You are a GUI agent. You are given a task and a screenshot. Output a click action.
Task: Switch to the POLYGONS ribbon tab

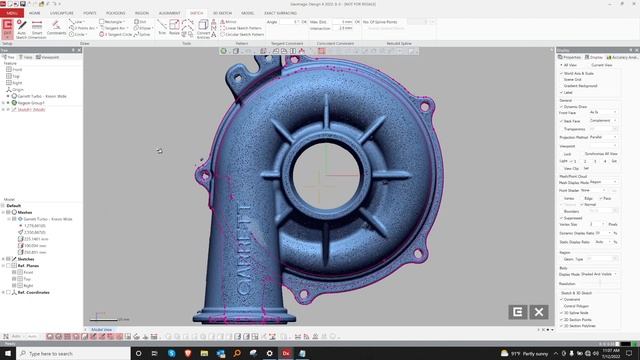(x=116, y=13)
